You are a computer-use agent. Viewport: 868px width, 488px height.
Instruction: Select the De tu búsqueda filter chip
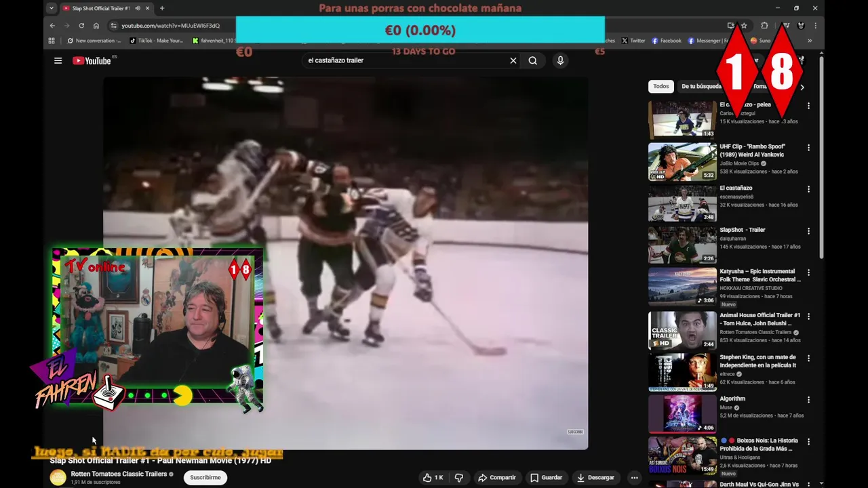coord(701,86)
